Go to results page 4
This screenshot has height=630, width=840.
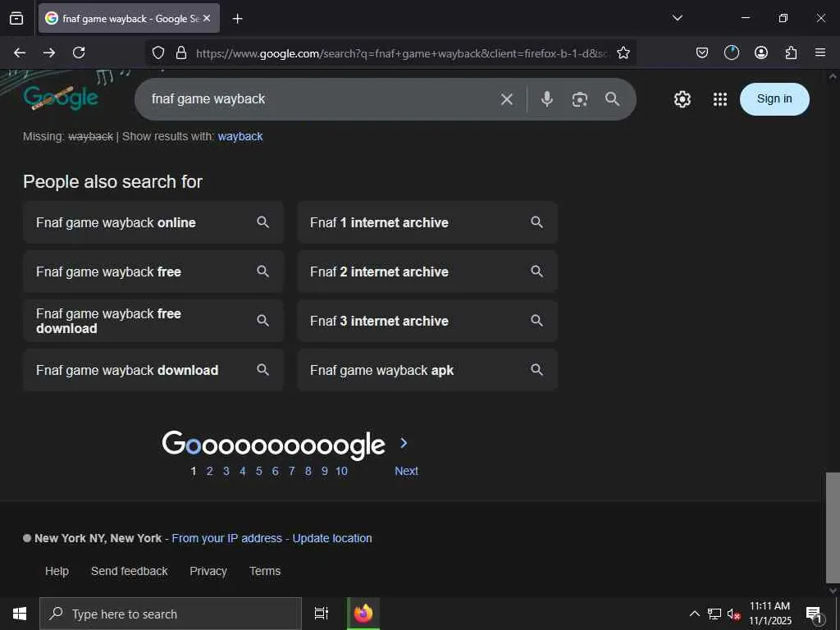pyautogui.click(x=243, y=471)
